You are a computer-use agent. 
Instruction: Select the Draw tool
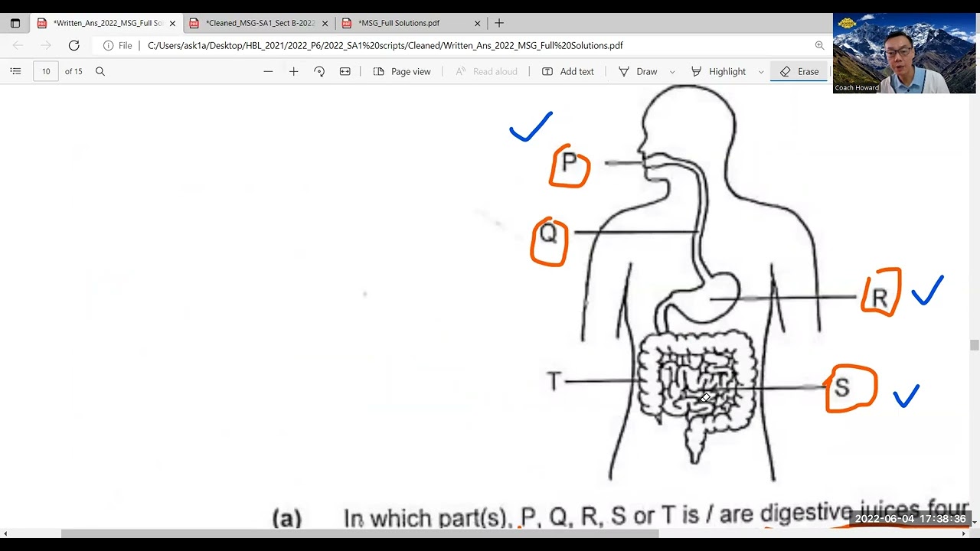click(638, 71)
